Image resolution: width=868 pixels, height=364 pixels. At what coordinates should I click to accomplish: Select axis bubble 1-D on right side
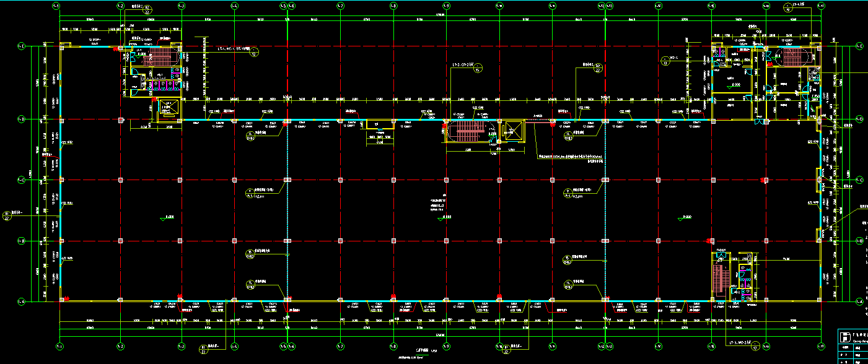859,119
